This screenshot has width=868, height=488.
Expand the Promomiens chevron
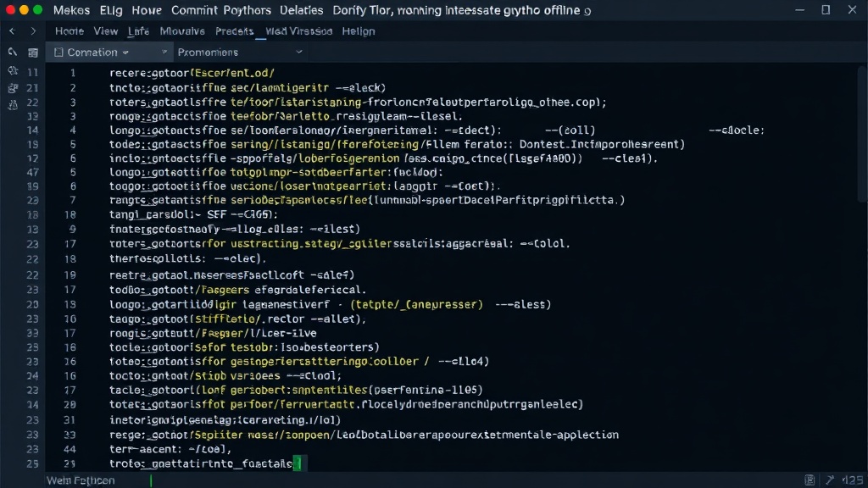click(x=299, y=52)
